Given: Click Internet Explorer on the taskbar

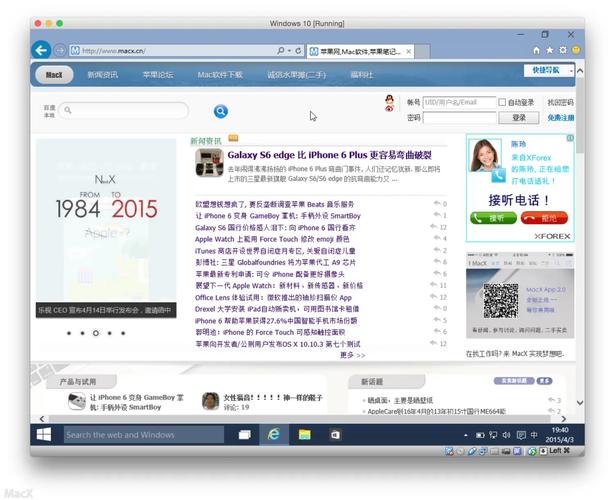Looking at the screenshot, I should (x=274, y=435).
